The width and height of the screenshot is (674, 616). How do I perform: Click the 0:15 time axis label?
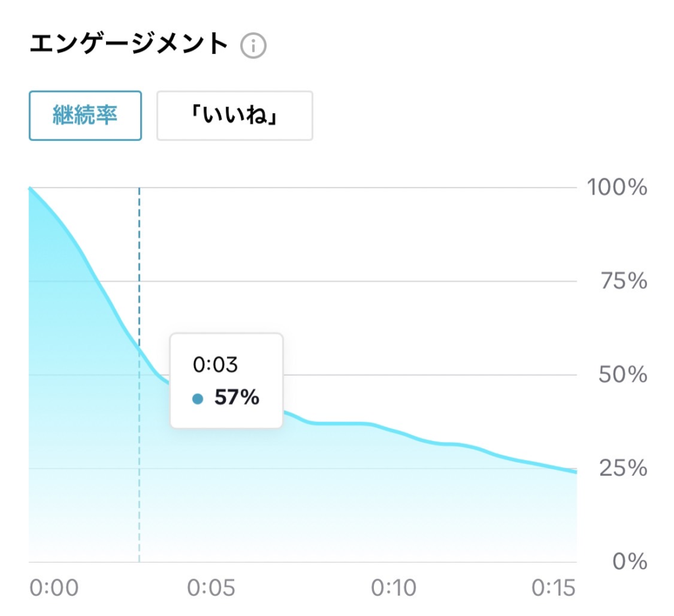point(552,588)
